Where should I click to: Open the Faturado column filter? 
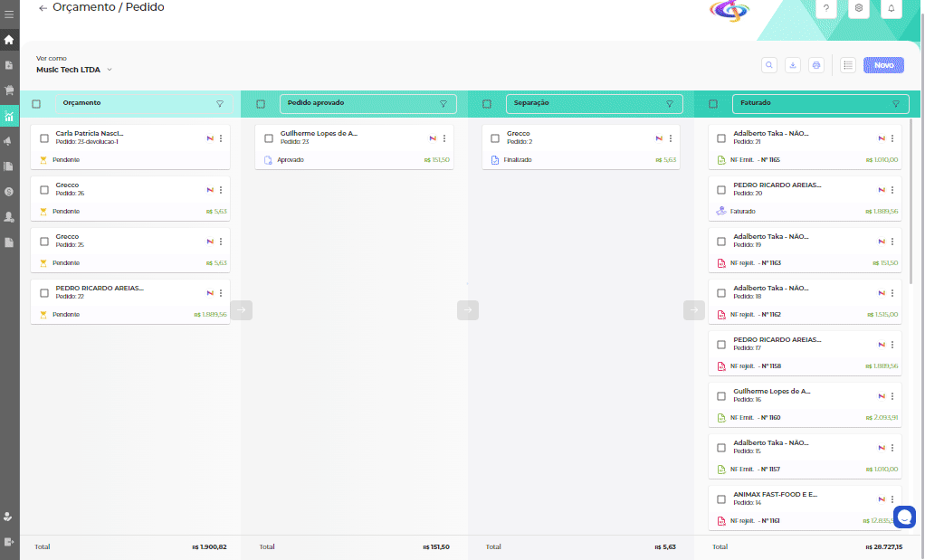pos(896,104)
